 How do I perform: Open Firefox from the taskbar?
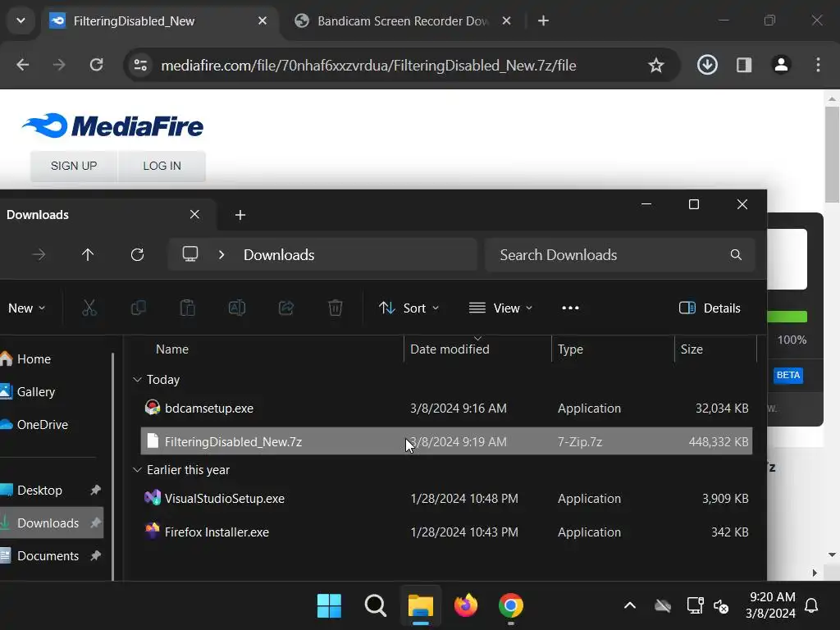[x=466, y=606]
